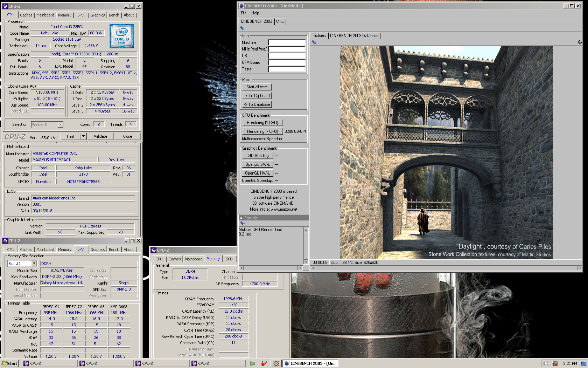Run the C4D Shading benchmark
This screenshot has height=368, width=588.
[258, 156]
